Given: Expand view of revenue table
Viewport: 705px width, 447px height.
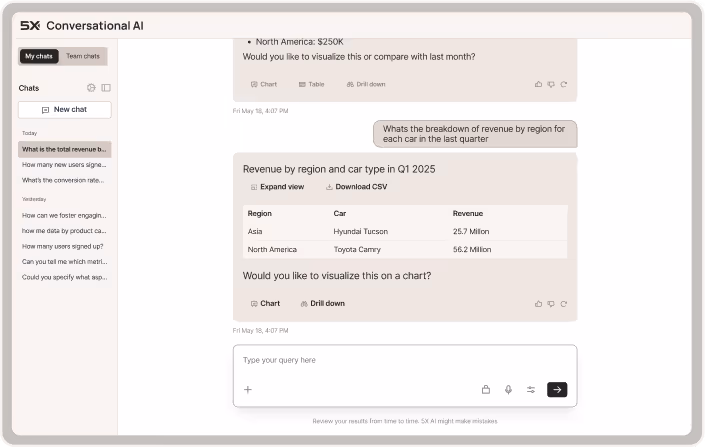Looking at the screenshot, I should (277, 187).
